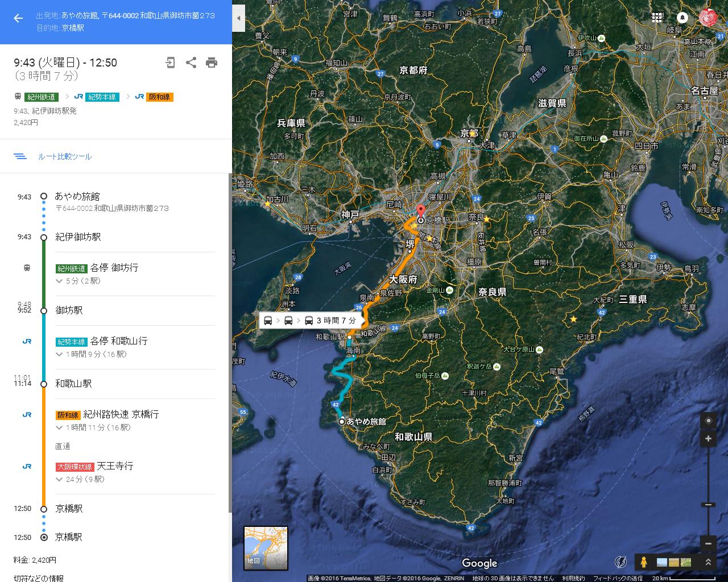Viewport: 728px width, 582px height.
Task: Click the Google logo on the map
Action: (479, 563)
